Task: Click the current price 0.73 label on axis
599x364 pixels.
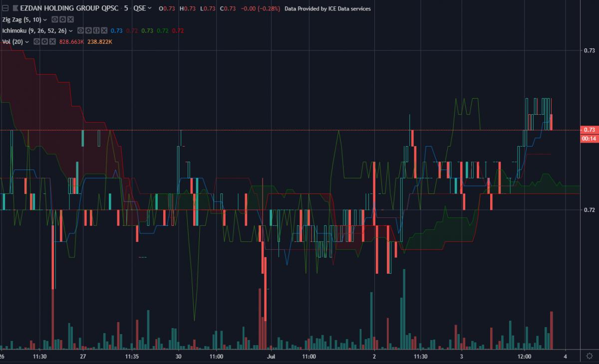Action: click(590, 130)
